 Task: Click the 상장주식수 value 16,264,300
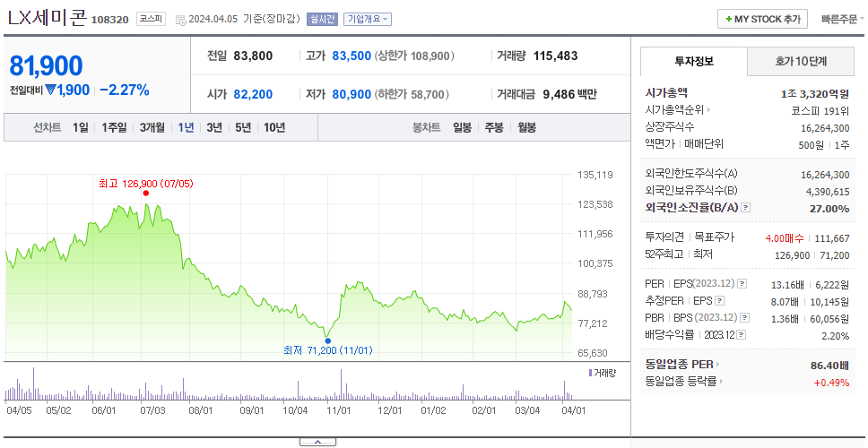point(825,128)
